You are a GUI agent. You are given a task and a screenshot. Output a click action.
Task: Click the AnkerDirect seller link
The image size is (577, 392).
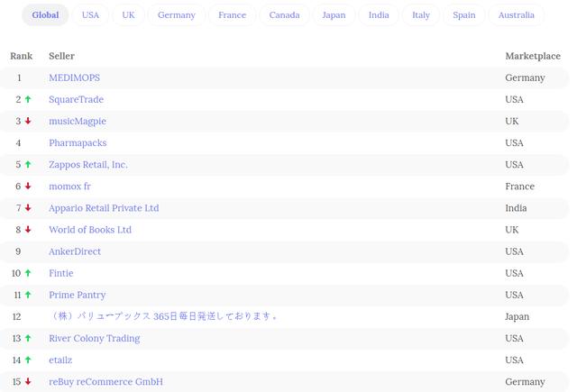(75, 251)
